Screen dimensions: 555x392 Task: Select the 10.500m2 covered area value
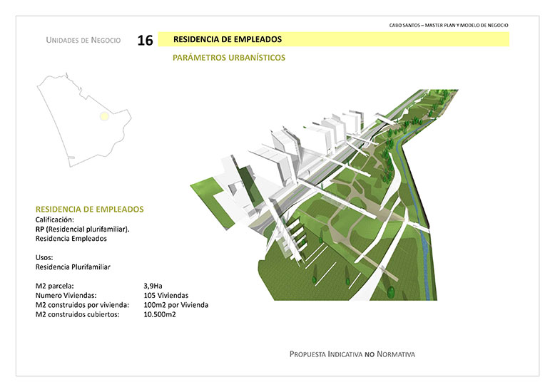click(x=160, y=314)
